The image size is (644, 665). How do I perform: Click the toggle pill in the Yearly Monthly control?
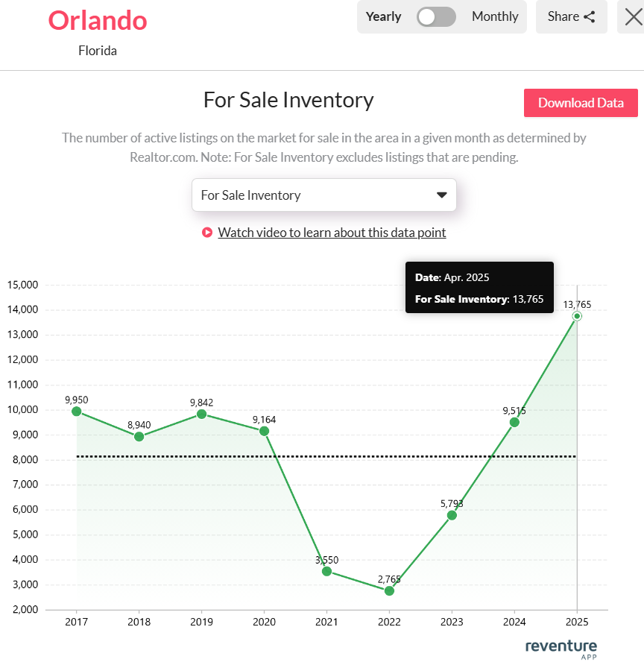click(436, 16)
